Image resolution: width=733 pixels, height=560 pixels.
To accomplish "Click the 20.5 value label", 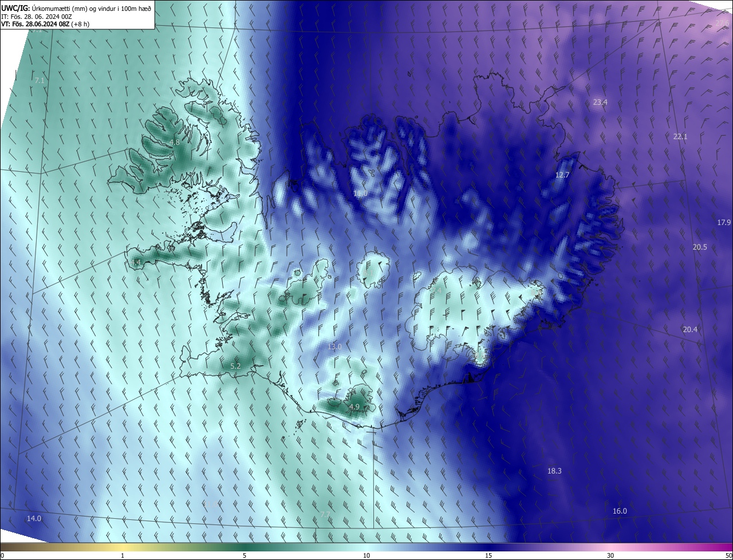I will coord(700,247).
